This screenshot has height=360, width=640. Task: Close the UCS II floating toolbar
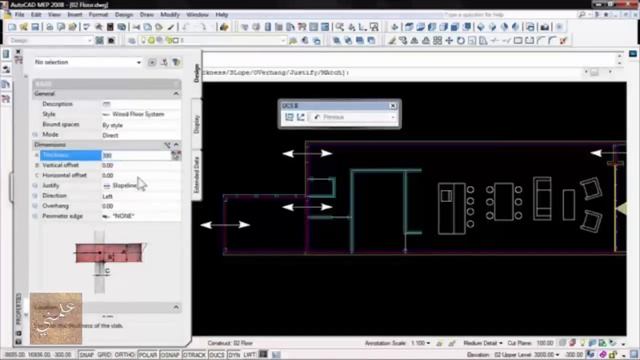click(393, 106)
